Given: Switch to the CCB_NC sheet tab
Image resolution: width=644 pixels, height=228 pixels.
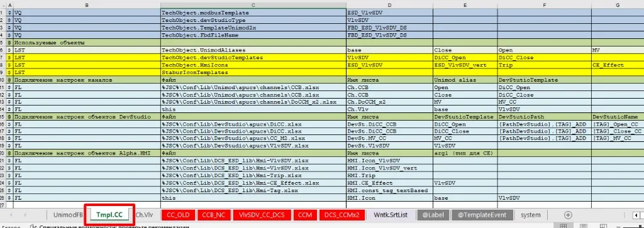Looking at the screenshot, I should [x=214, y=214].
